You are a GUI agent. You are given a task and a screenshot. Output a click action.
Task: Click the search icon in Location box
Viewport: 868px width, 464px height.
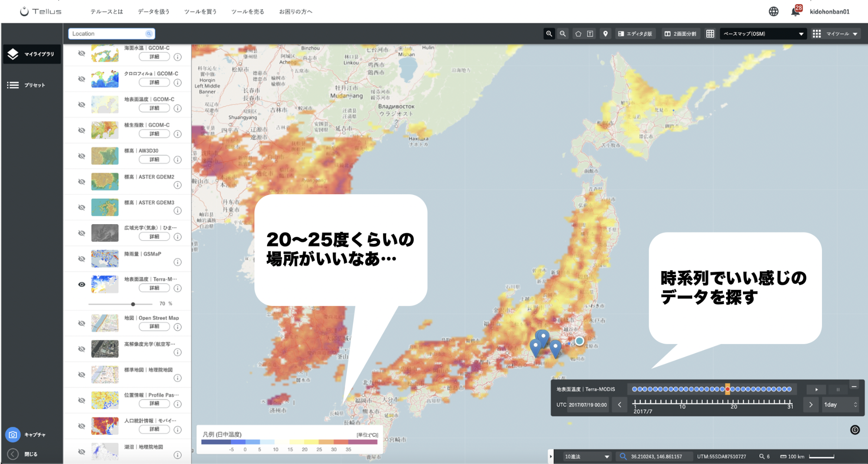click(149, 34)
